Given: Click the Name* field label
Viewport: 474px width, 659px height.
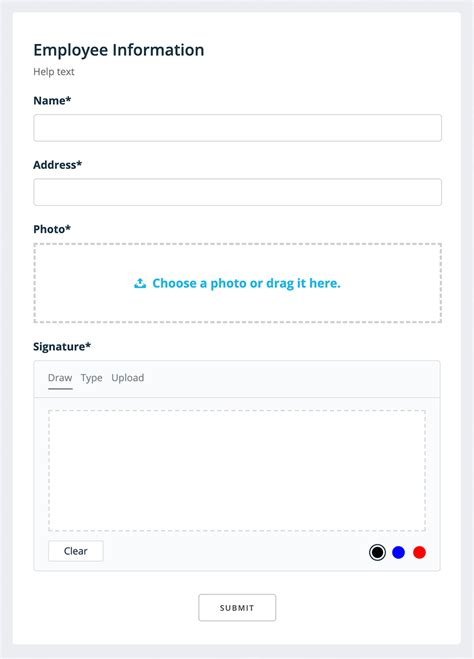Looking at the screenshot, I should [x=52, y=100].
